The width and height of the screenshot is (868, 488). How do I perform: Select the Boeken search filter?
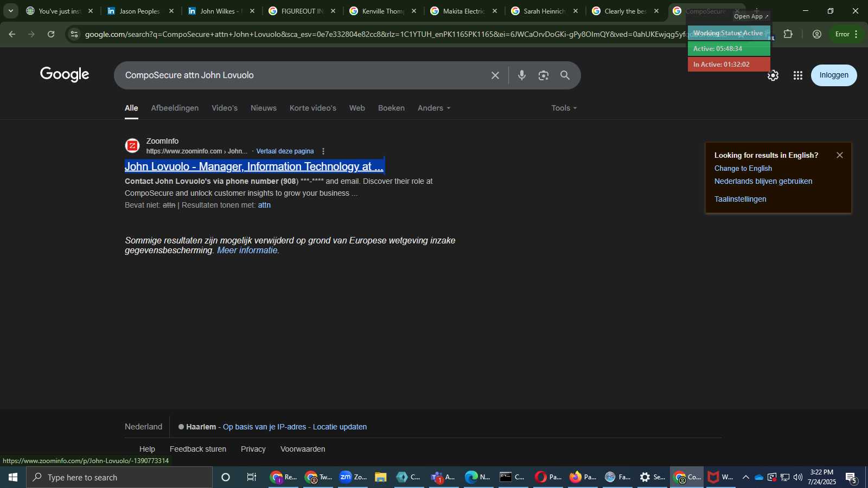click(x=391, y=108)
